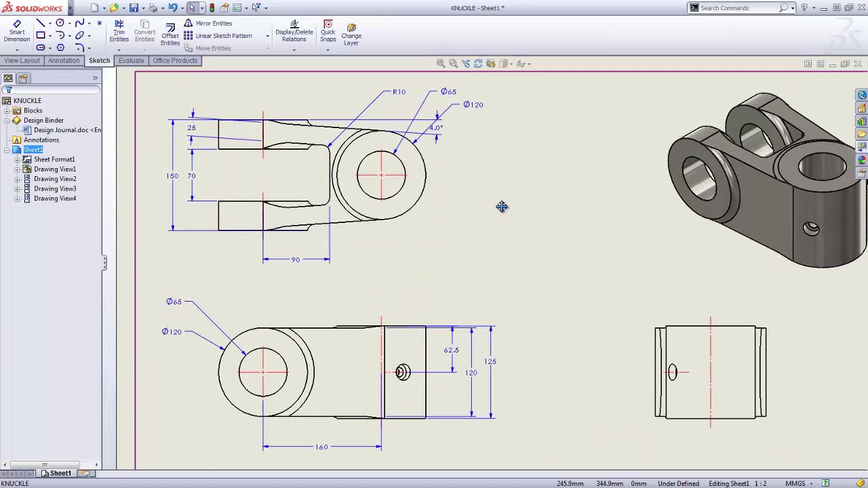Toggle the Mirror Entities tool

click(x=208, y=23)
